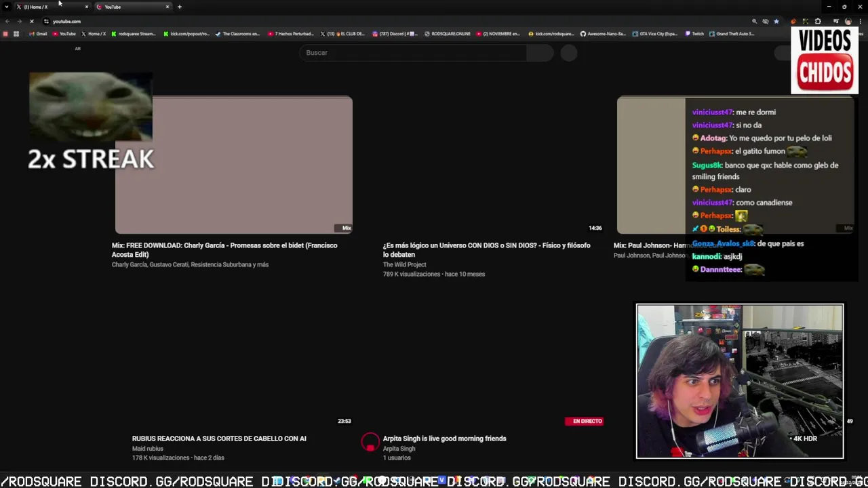Viewport: 868px width, 488px height.
Task: Open the Home / X bookmark
Action: pyautogui.click(x=93, y=34)
